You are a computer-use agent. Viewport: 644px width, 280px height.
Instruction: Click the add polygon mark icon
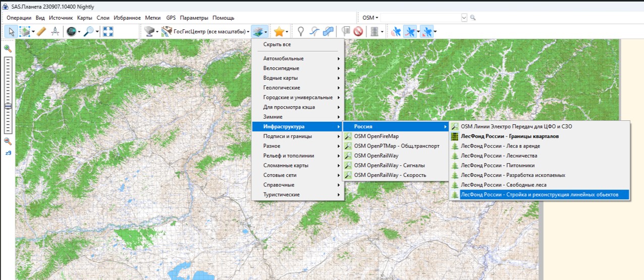pyautogui.click(x=328, y=31)
